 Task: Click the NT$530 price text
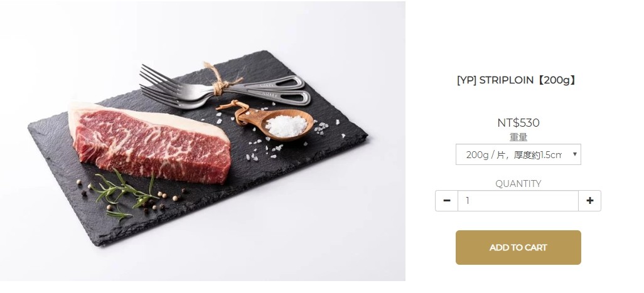tap(518, 123)
